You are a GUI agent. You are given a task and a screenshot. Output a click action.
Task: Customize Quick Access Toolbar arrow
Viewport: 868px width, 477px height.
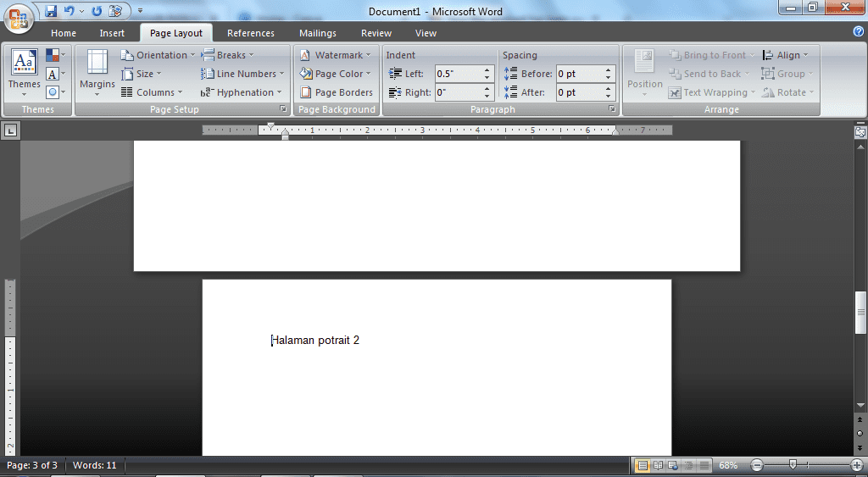[x=140, y=10]
